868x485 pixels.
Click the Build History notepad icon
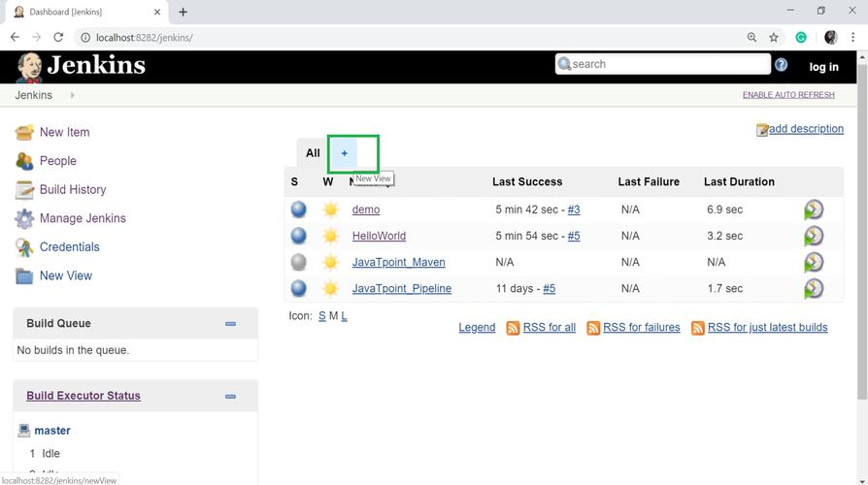[24, 190]
